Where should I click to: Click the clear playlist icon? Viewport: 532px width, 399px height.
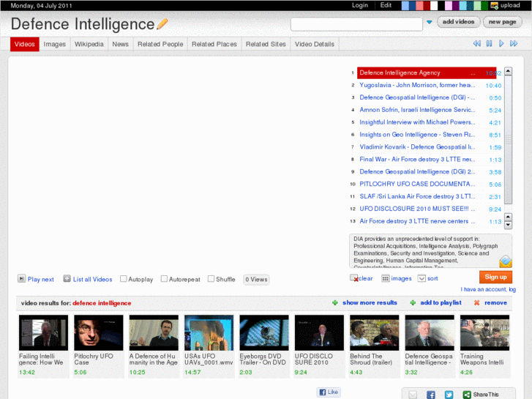[x=354, y=278]
